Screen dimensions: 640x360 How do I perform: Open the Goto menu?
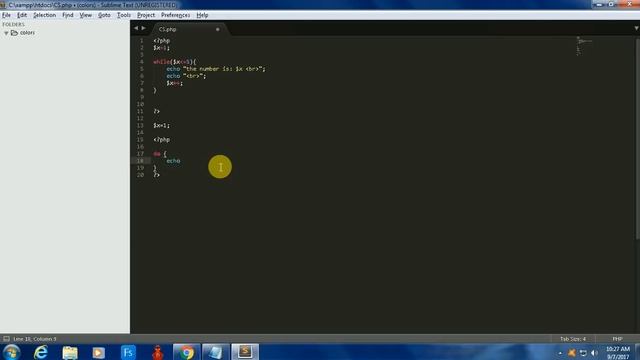[x=104, y=15]
